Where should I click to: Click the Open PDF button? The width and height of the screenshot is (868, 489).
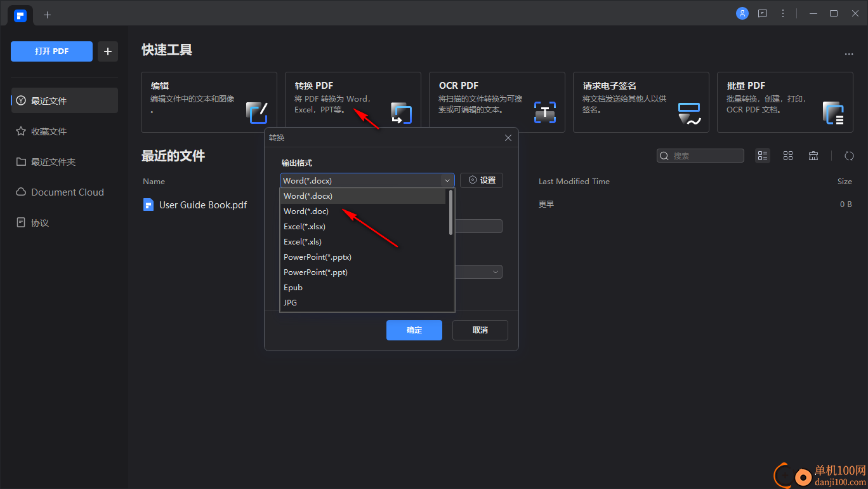pyautogui.click(x=51, y=51)
